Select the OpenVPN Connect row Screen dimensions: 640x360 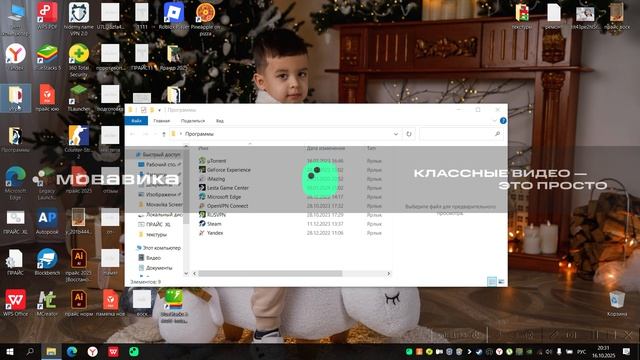coord(291,206)
